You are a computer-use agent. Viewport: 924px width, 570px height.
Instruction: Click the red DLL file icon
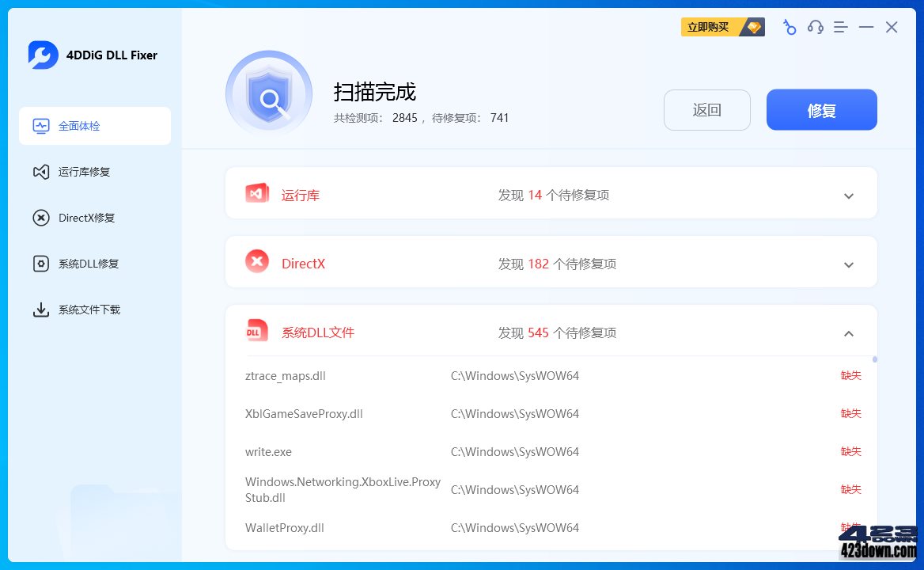pyautogui.click(x=256, y=331)
